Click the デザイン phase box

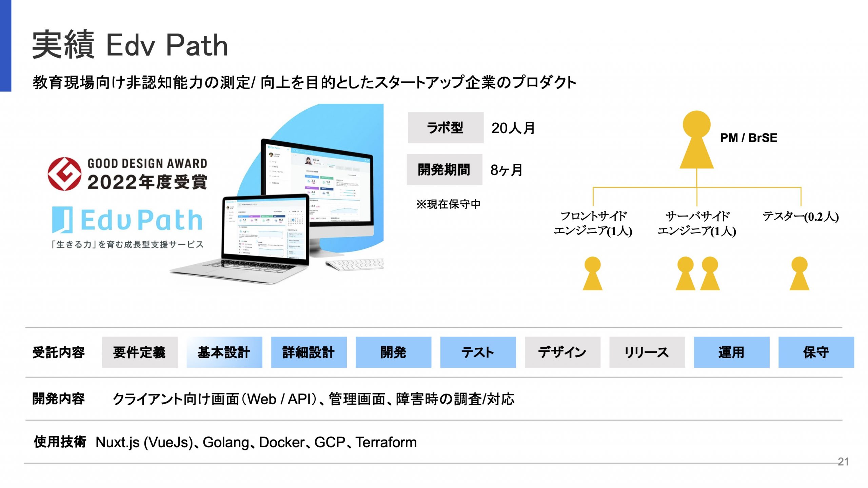tap(563, 352)
